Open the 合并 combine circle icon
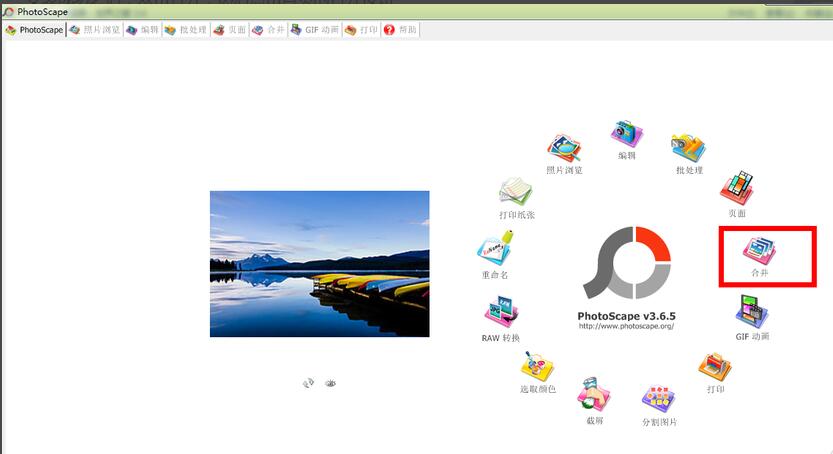This screenshot has height=454, width=833. [x=760, y=250]
